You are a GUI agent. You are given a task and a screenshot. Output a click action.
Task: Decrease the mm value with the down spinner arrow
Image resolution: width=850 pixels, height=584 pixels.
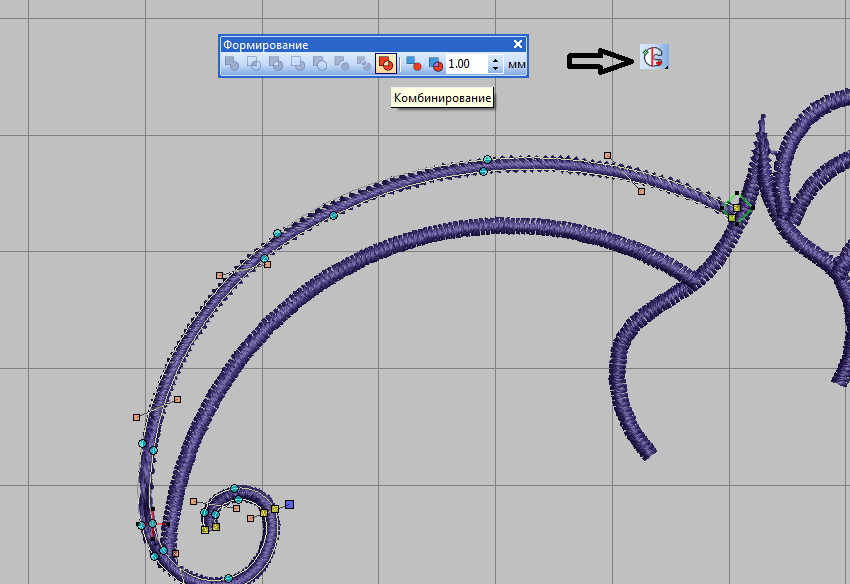(495, 69)
